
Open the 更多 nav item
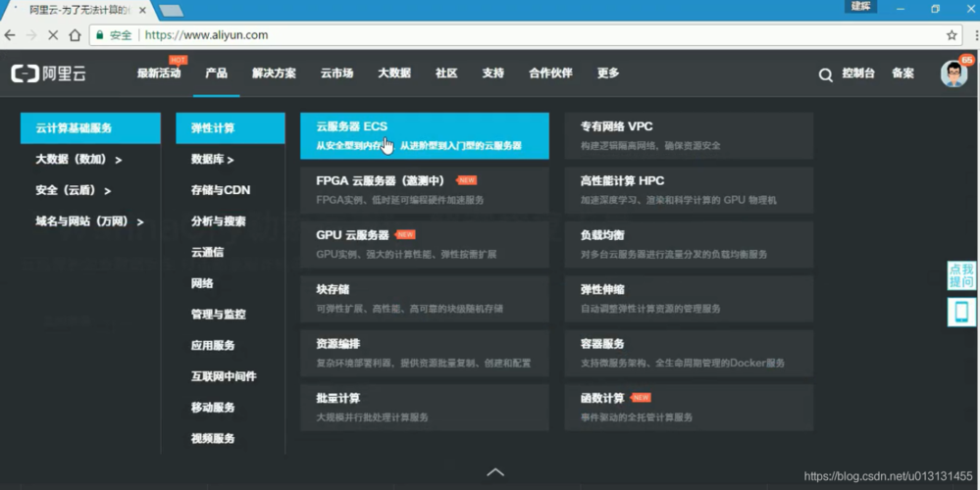pyautogui.click(x=608, y=73)
